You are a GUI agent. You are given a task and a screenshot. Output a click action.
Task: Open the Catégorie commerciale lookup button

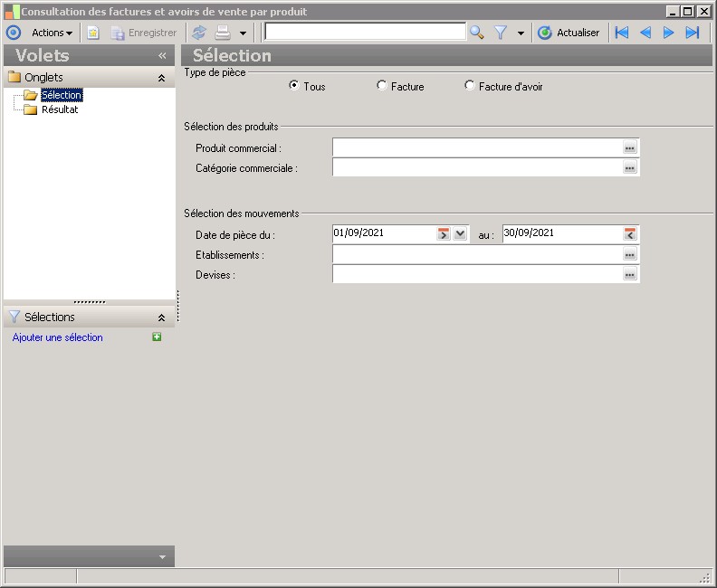[x=630, y=167]
